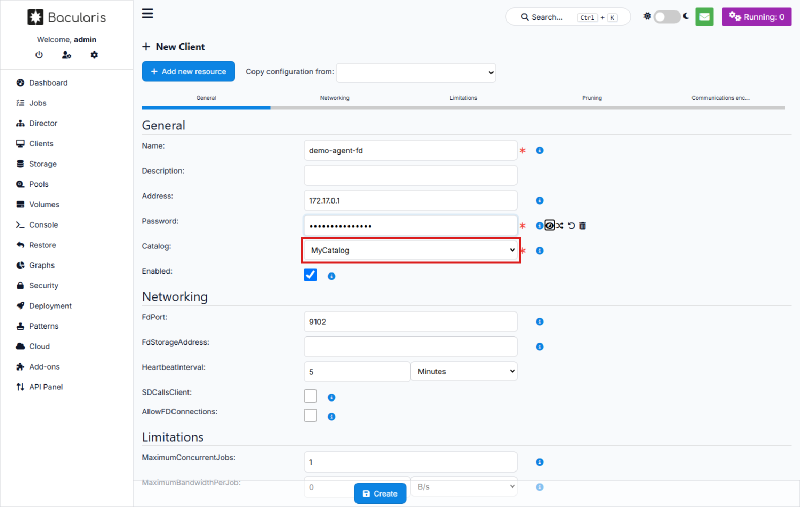Open the HeartbeatInterval Minutes unit dropdown

[x=464, y=371]
